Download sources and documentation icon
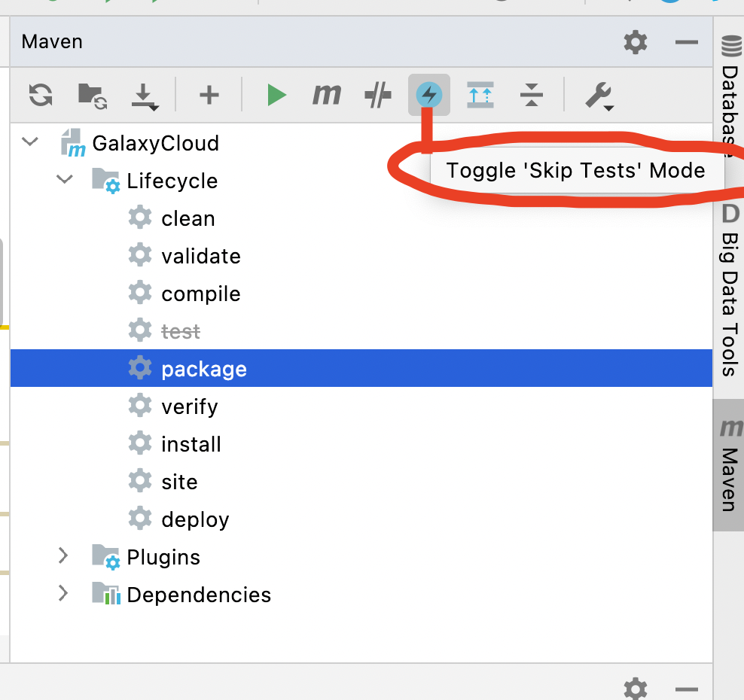 145,97
